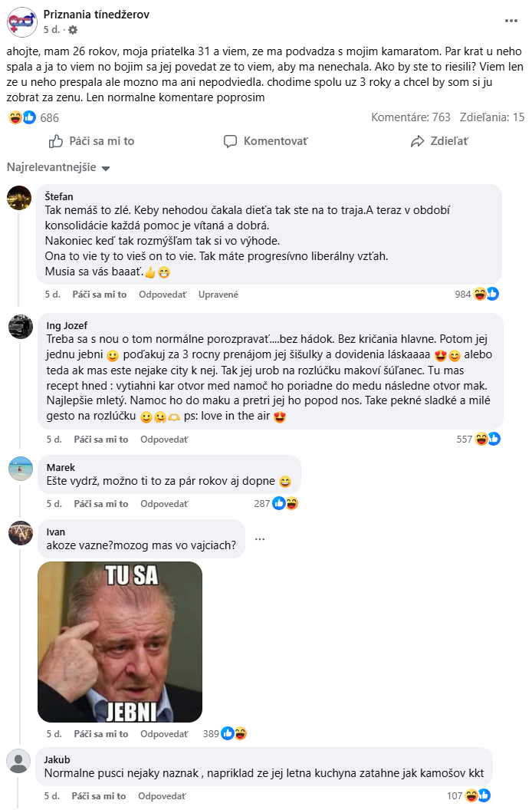
Task: Share the post with Zdieľať arrow
Action: coord(439,141)
